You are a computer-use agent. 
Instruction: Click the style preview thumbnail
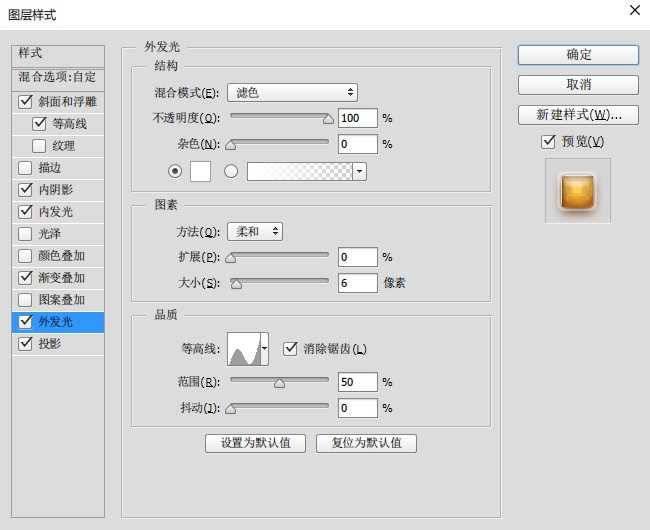[x=577, y=191]
